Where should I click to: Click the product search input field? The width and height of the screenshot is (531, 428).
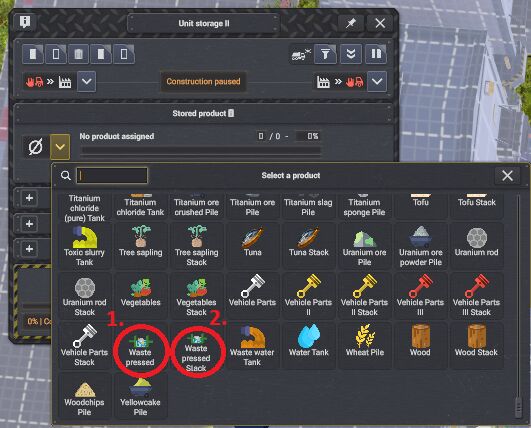(x=112, y=175)
